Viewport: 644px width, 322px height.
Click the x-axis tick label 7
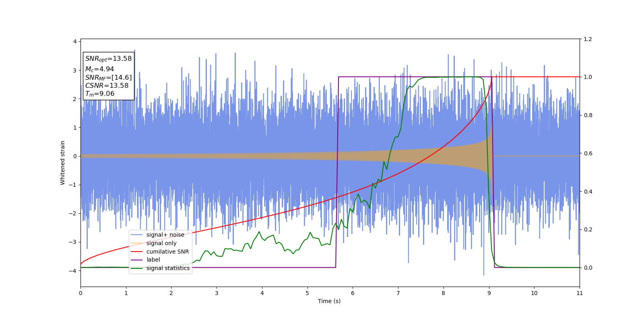coord(398,293)
